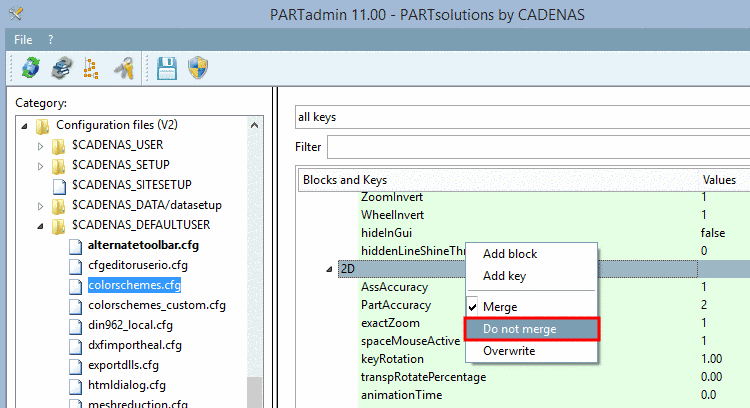Select the ZoomInvert key
The image size is (750, 408).
tap(392, 197)
